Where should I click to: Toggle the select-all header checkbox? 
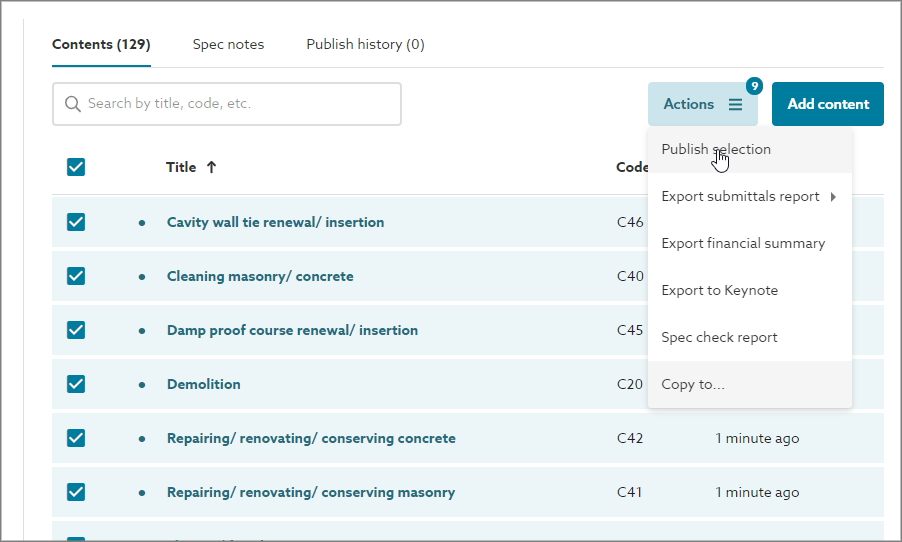76,167
